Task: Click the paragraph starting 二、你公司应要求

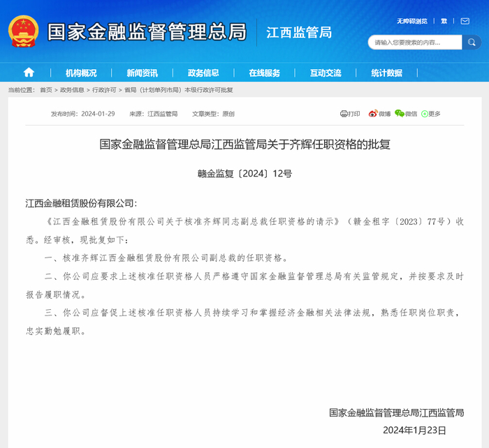Action: [x=245, y=285]
